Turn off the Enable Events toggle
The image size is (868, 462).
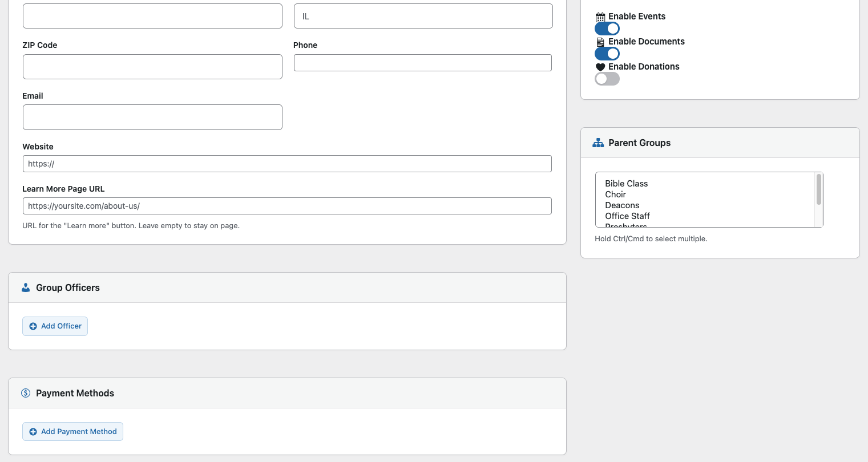[x=607, y=29]
